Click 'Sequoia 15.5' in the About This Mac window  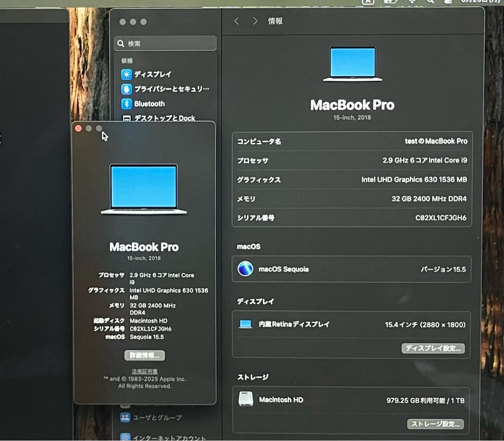[x=147, y=337]
